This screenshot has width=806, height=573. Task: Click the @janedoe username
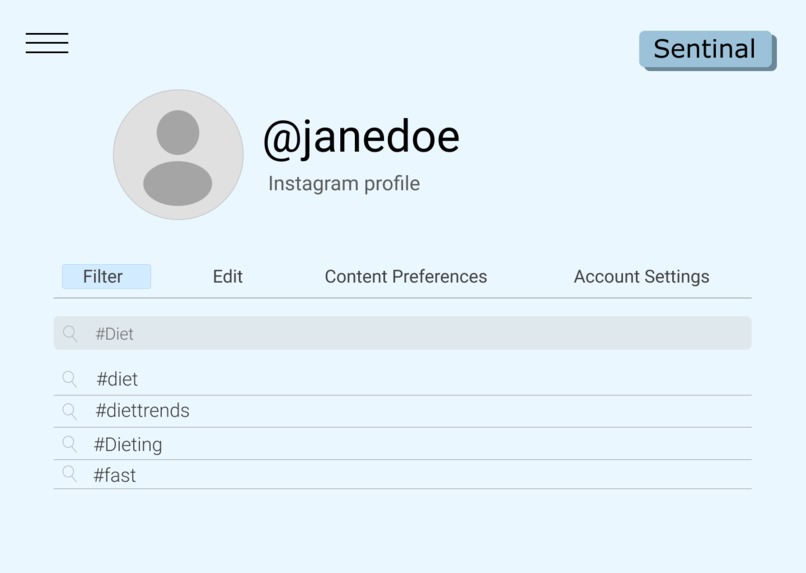[361, 138]
